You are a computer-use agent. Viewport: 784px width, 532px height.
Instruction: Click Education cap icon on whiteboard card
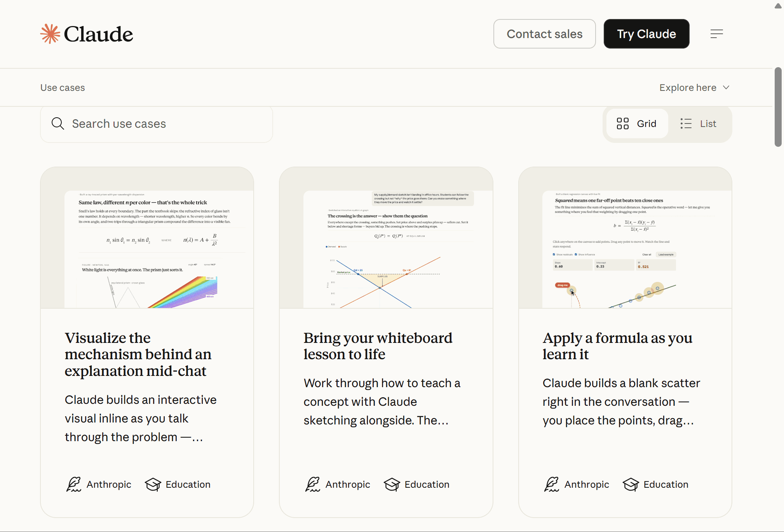(x=392, y=484)
